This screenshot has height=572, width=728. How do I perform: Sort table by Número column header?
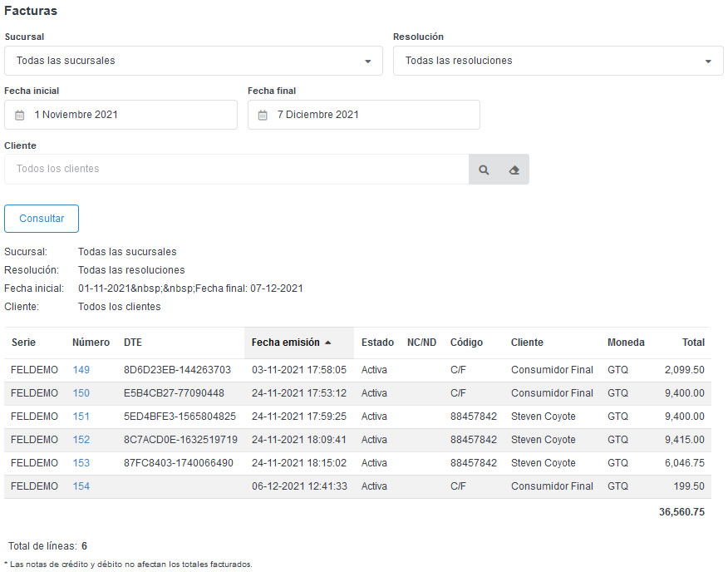pyautogui.click(x=91, y=343)
